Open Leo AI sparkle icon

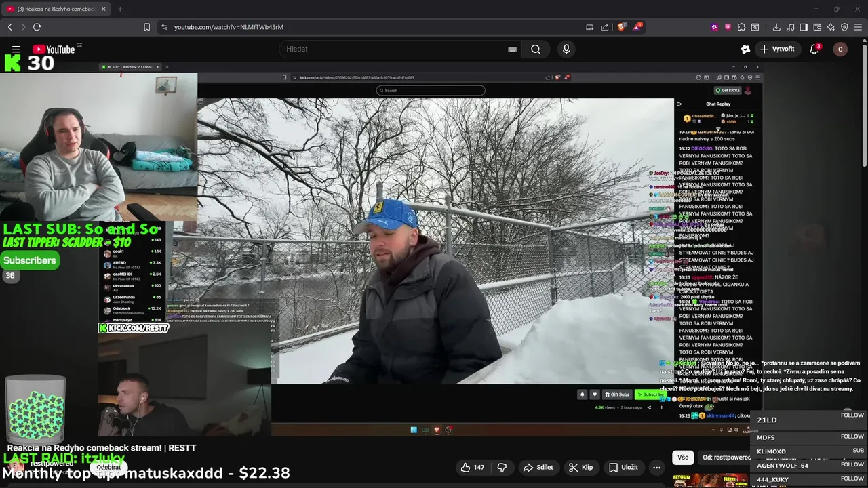(831, 27)
